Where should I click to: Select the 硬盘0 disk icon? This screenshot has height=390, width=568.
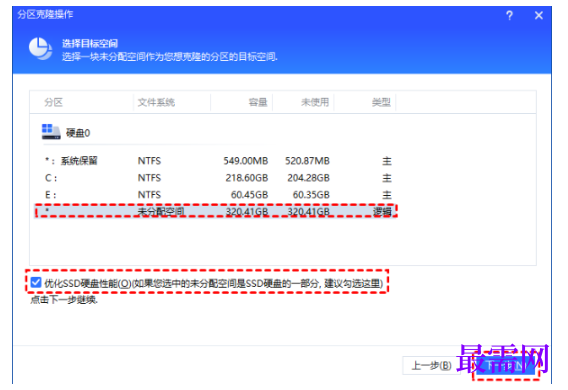point(51,132)
